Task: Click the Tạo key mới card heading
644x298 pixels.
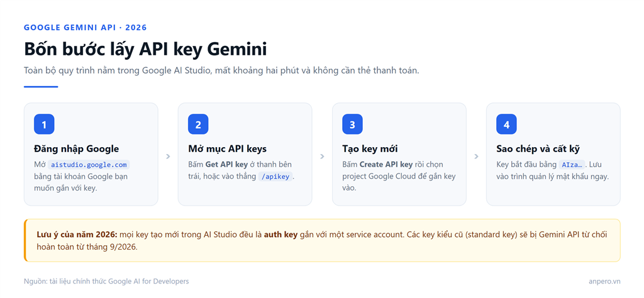Action: 370,148
